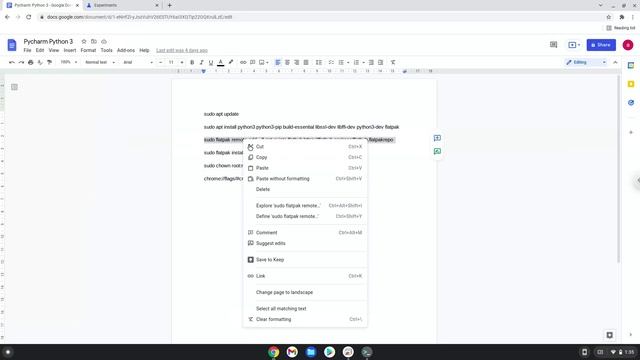Click the font size 11 field

coord(171,62)
